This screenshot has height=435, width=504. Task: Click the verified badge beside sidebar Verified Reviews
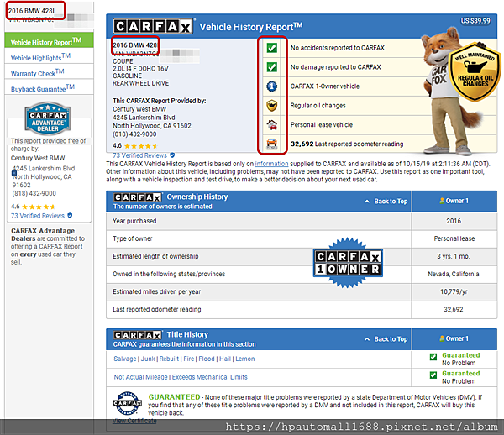pyautogui.click(x=70, y=216)
